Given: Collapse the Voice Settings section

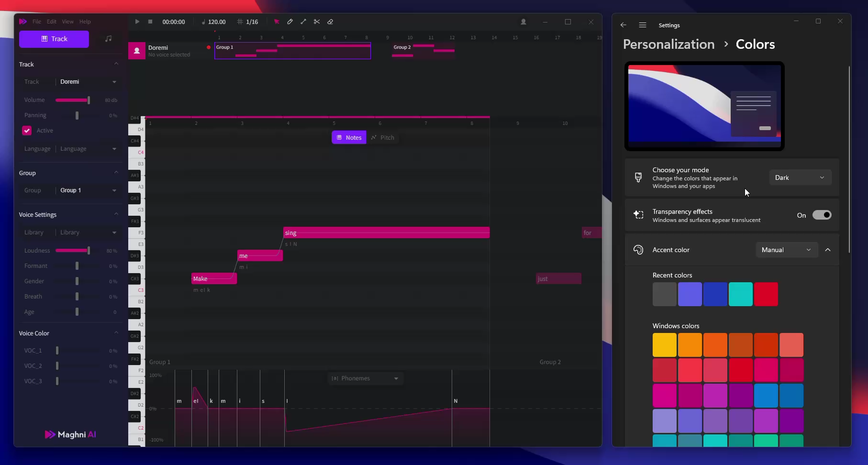Looking at the screenshot, I should 116,214.
